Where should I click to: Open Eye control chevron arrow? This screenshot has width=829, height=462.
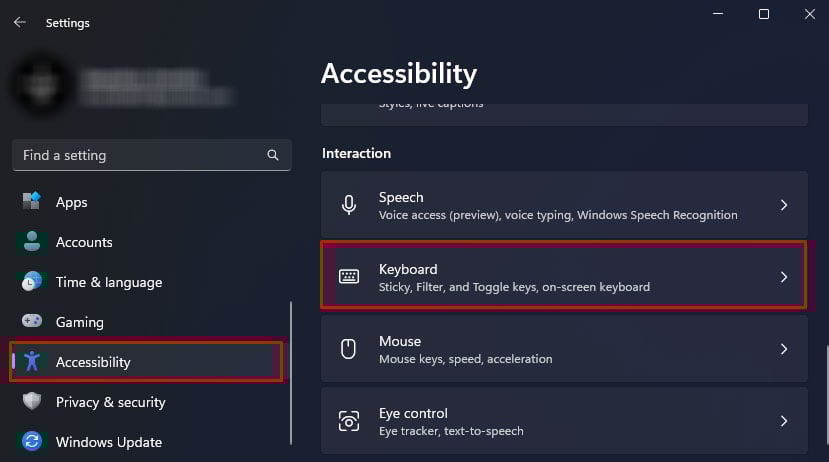(784, 421)
